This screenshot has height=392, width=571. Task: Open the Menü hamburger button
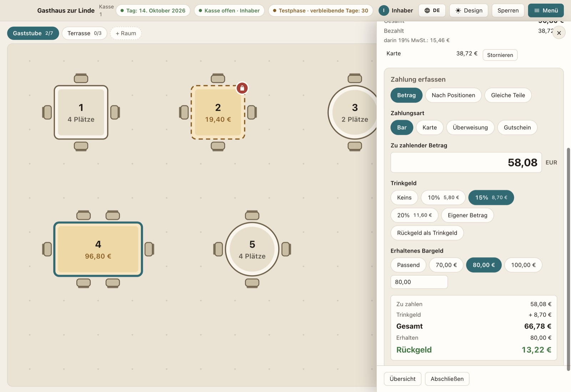[x=546, y=11]
